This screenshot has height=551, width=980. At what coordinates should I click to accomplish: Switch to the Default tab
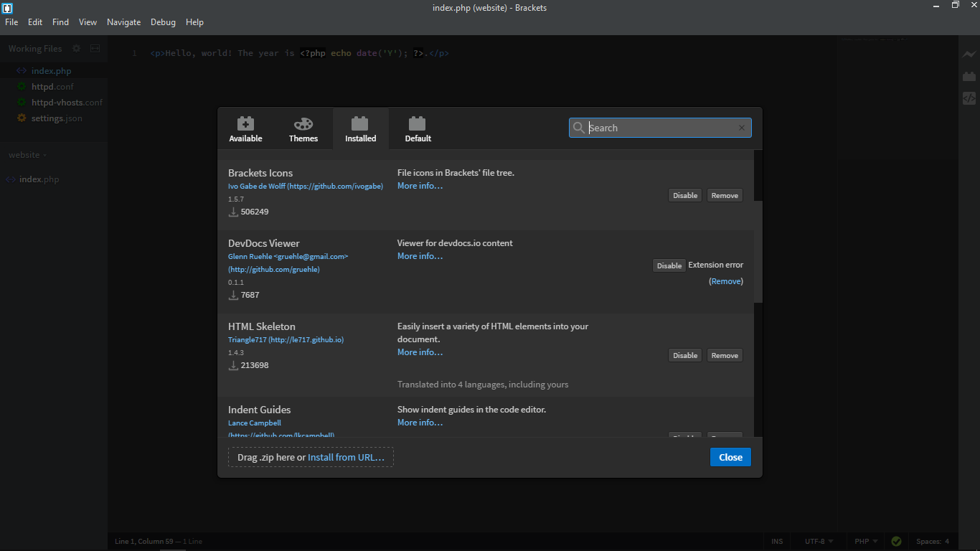pyautogui.click(x=418, y=129)
